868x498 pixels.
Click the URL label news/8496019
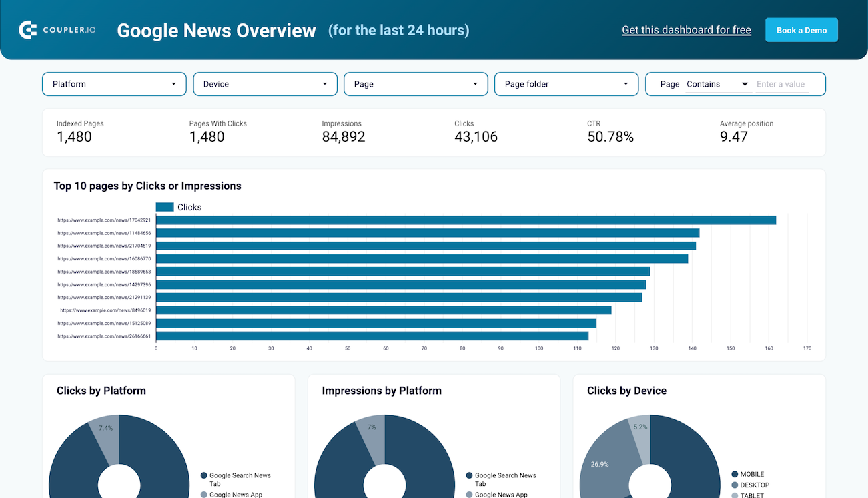tap(105, 310)
